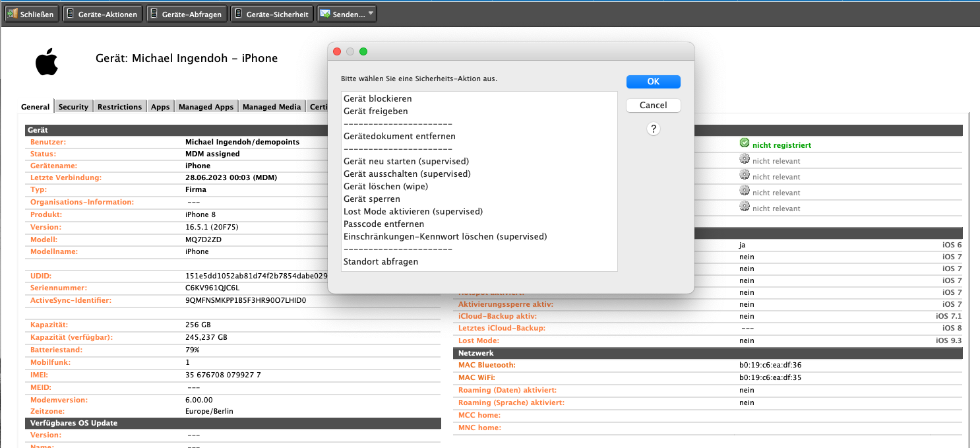Select the Managed Apps tab
980x448 pixels.
pyautogui.click(x=206, y=107)
